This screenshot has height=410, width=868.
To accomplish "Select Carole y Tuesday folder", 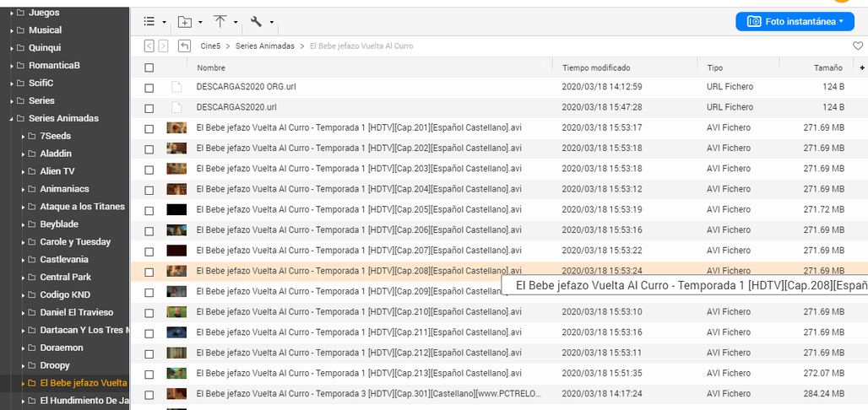I will pyautogui.click(x=75, y=242).
